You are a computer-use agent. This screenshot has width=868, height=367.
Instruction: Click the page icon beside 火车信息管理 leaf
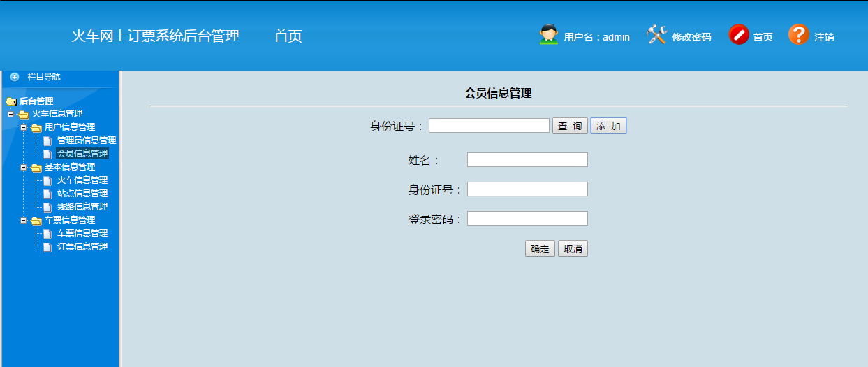[47, 180]
